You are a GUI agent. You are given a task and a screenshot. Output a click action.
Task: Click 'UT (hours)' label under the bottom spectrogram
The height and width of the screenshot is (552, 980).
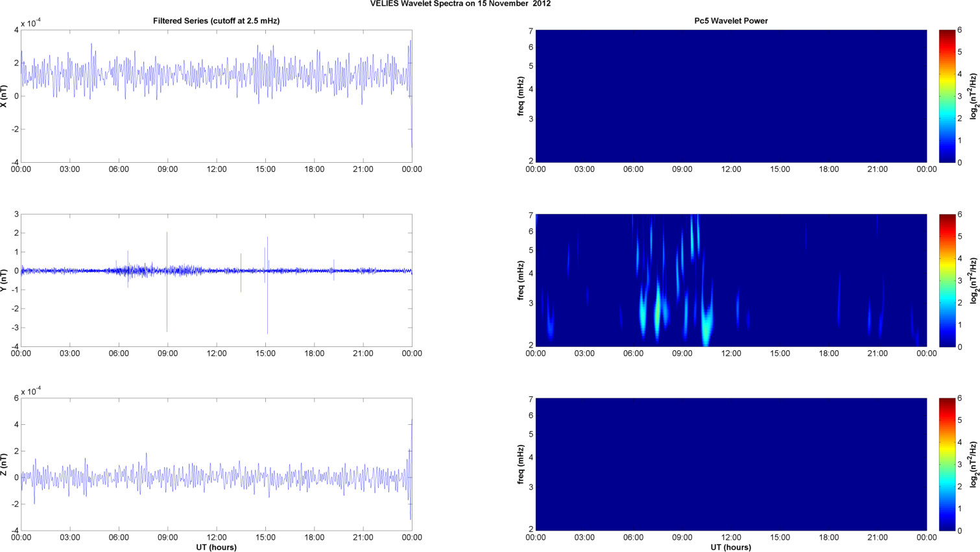coord(731,547)
